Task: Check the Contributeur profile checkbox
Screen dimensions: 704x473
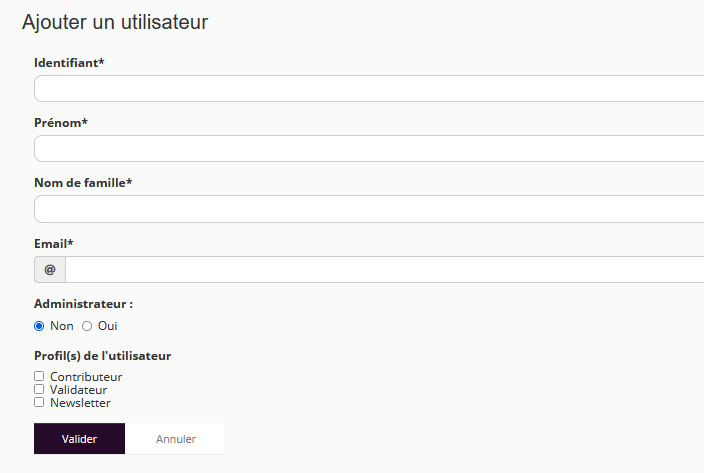Action: pyautogui.click(x=39, y=376)
